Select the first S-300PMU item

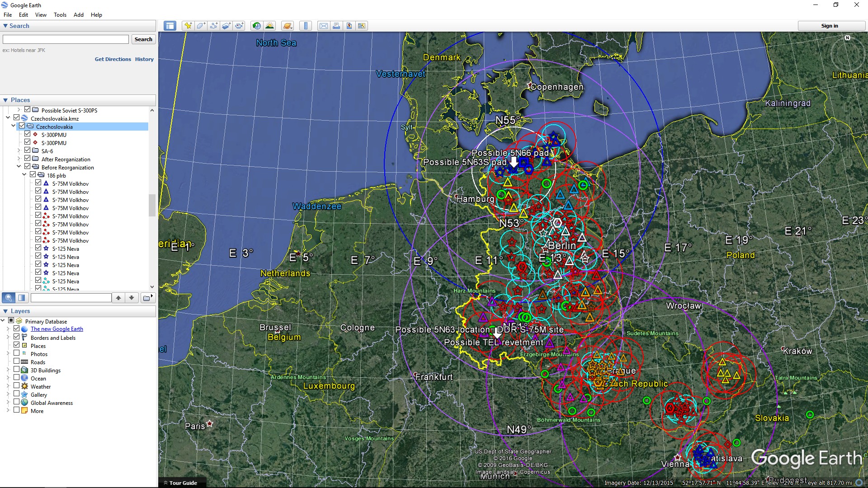click(x=54, y=135)
